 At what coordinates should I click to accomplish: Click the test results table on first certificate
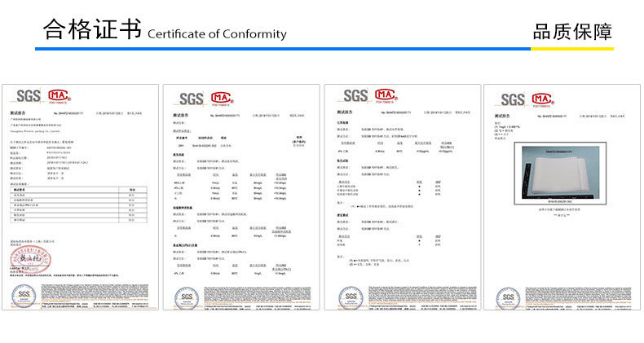78,205
